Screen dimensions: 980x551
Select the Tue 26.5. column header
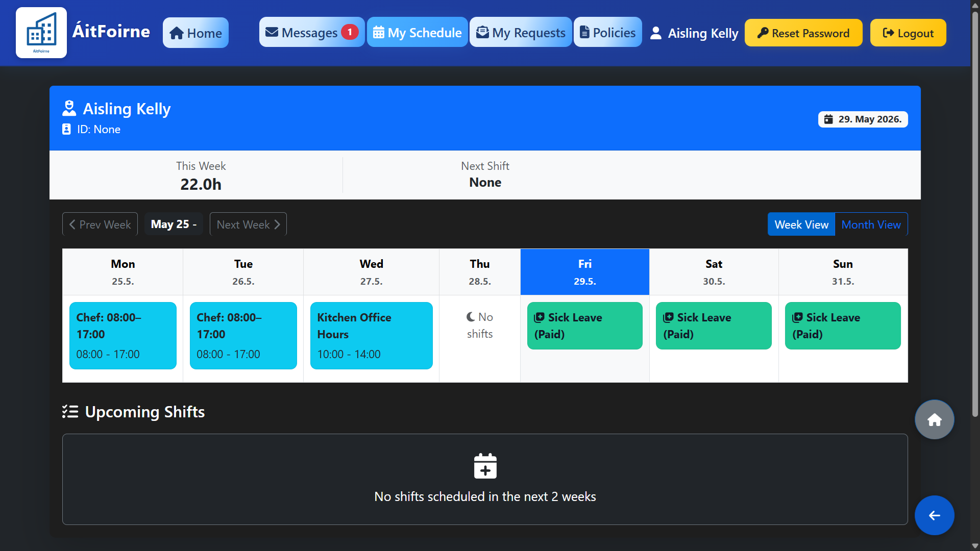pyautogui.click(x=243, y=272)
